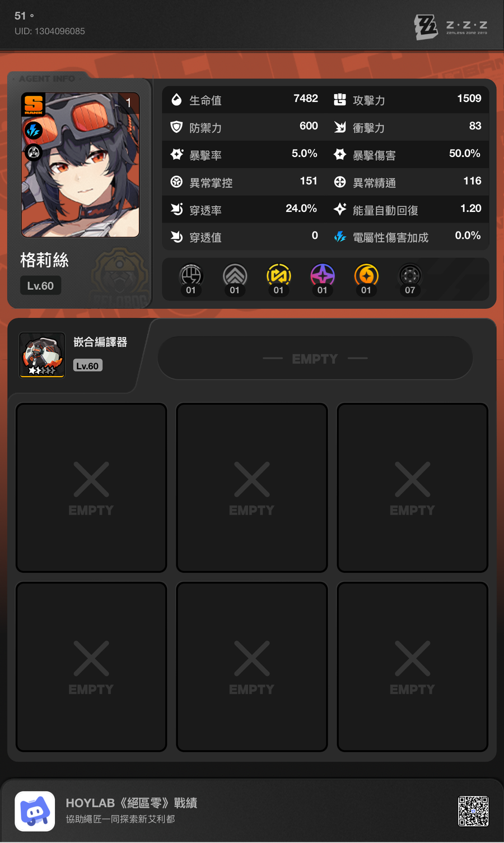
Task: Click the electric attribute icon on portrait
Action: pyautogui.click(x=34, y=131)
